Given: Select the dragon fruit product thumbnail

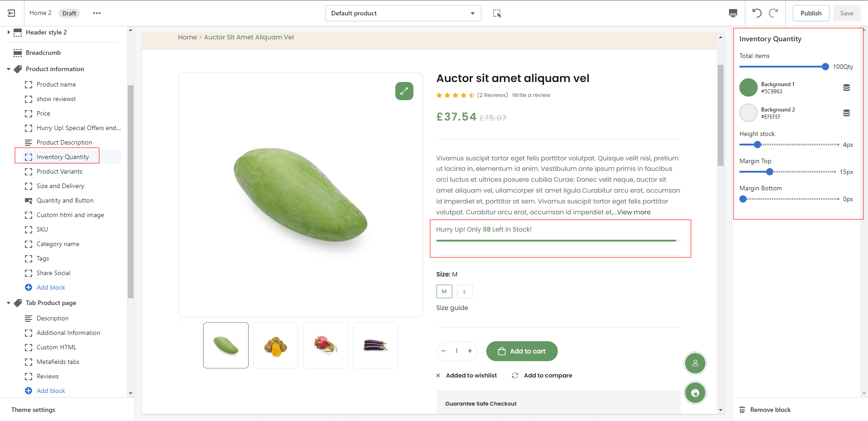Looking at the screenshot, I should 325,345.
